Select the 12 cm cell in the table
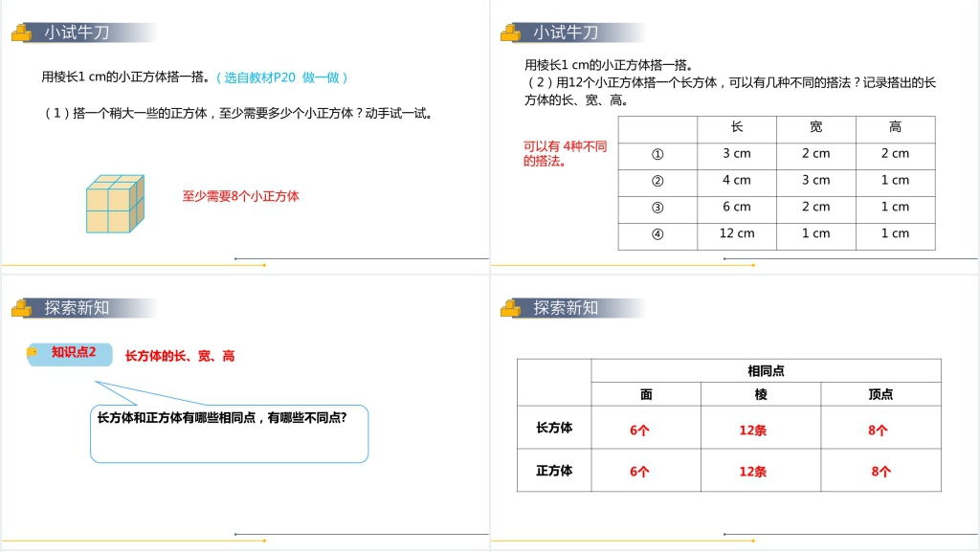The width and height of the screenshot is (980, 552). coord(736,234)
